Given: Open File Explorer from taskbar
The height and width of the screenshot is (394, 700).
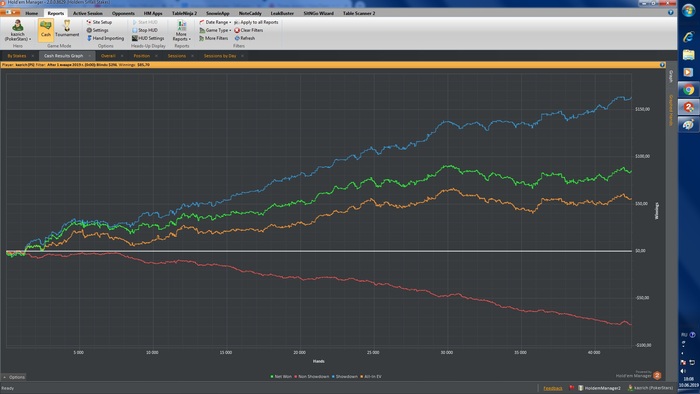Looking at the screenshot, I should click(x=688, y=55).
